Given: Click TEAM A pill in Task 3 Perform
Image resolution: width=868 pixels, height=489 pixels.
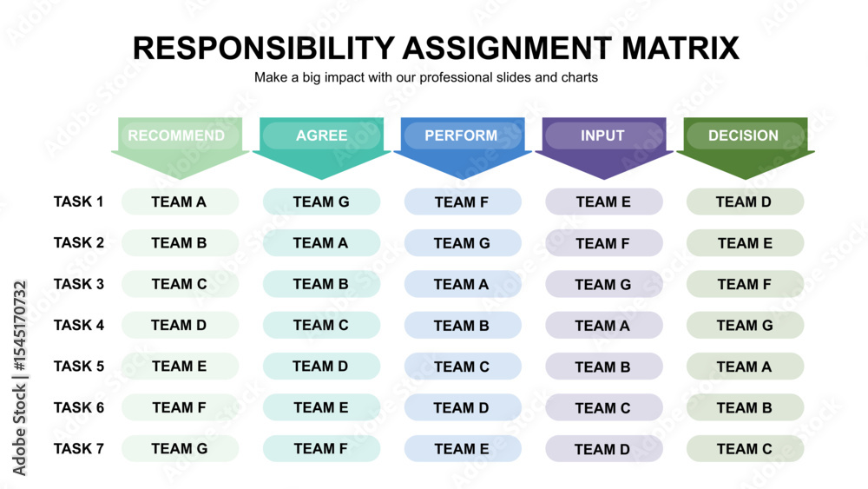Looking at the screenshot, I should [x=463, y=284].
